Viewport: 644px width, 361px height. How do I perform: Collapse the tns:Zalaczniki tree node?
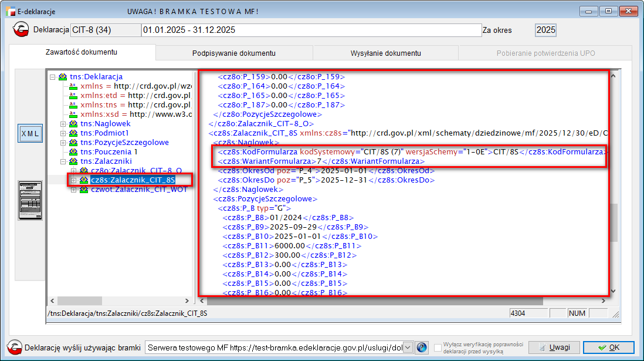pos(63,161)
